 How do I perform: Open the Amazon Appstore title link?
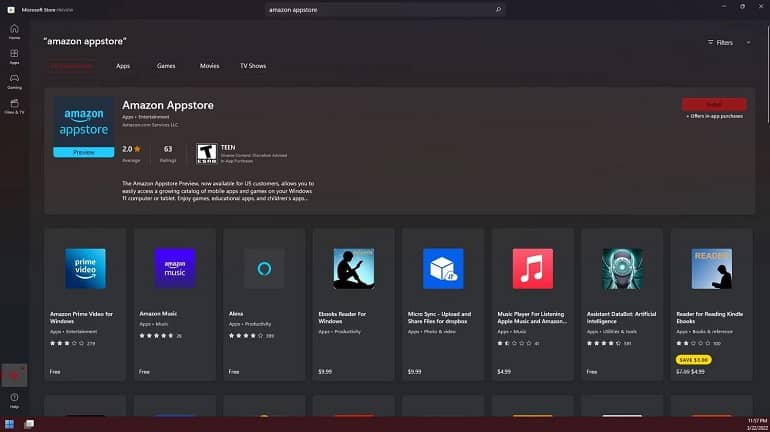[168, 105]
